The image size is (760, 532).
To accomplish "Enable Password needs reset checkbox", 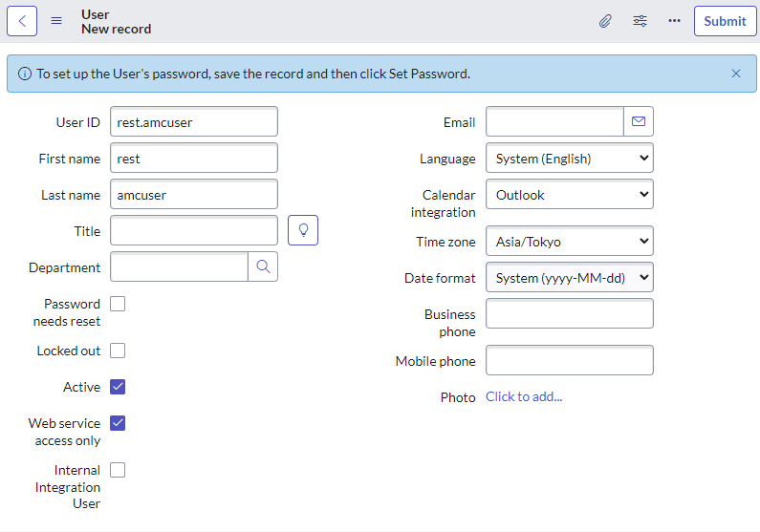I will point(118,304).
